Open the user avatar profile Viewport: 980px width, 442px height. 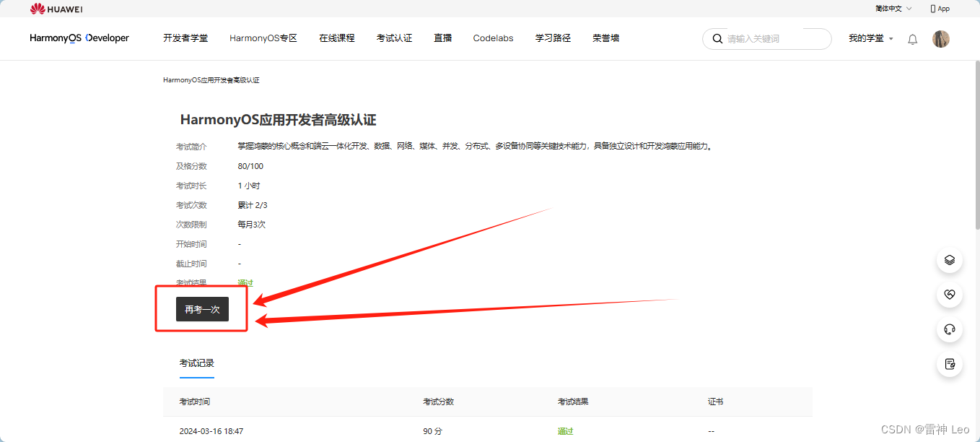point(940,39)
